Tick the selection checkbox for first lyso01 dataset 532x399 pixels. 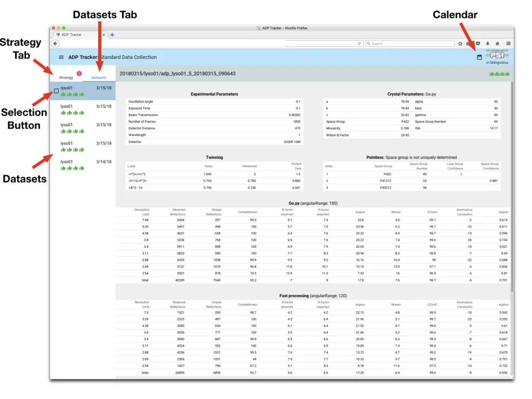pos(56,91)
